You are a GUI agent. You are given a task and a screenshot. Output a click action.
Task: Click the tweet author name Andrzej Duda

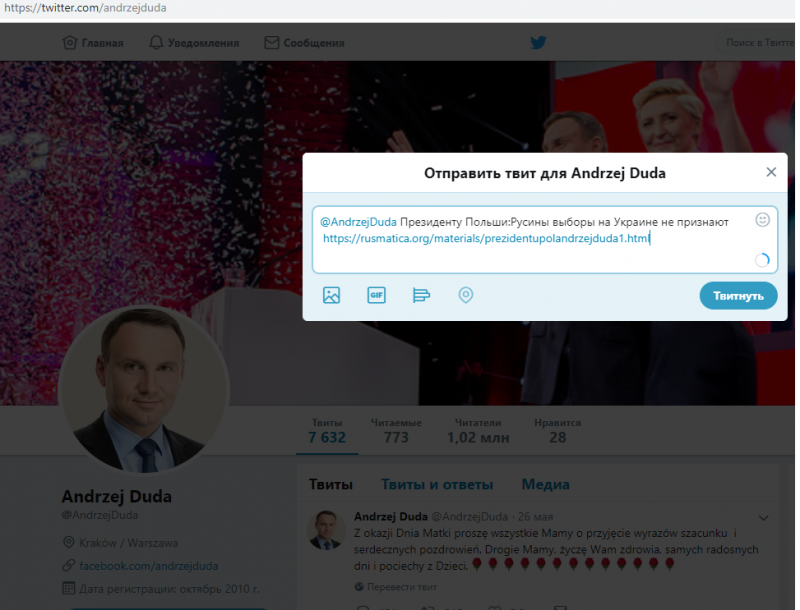point(391,517)
